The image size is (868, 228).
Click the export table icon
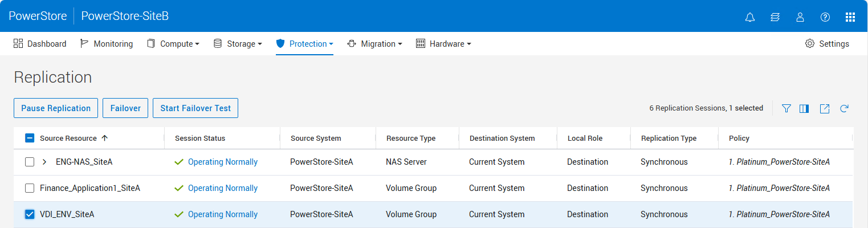(825, 108)
